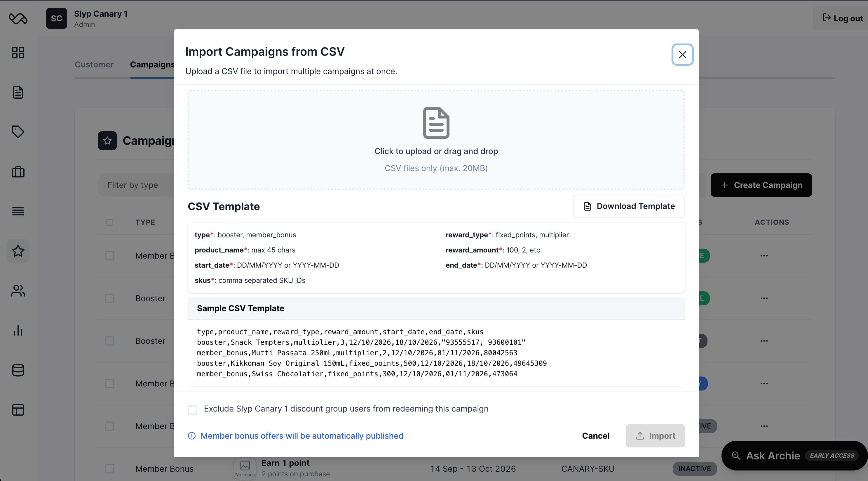Close the Import Campaigns dialog with X
Viewport: 868px width, 481px height.
coord(682,55)
